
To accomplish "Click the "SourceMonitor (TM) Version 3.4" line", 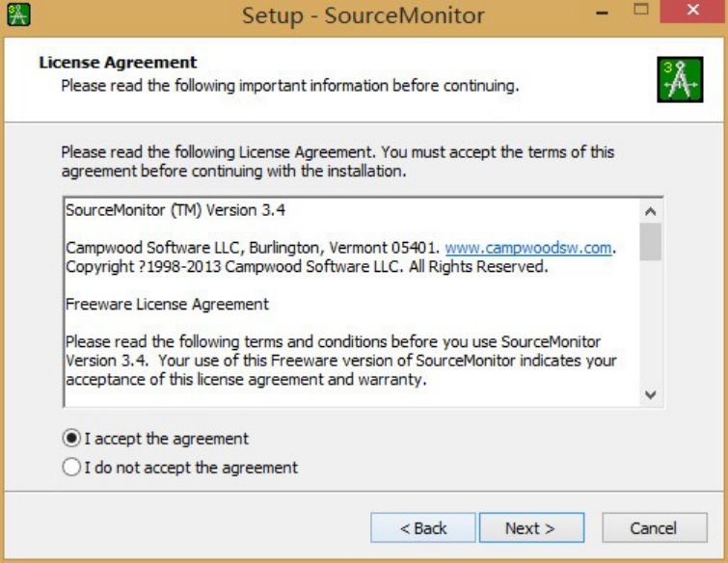I will click(175, 210).
